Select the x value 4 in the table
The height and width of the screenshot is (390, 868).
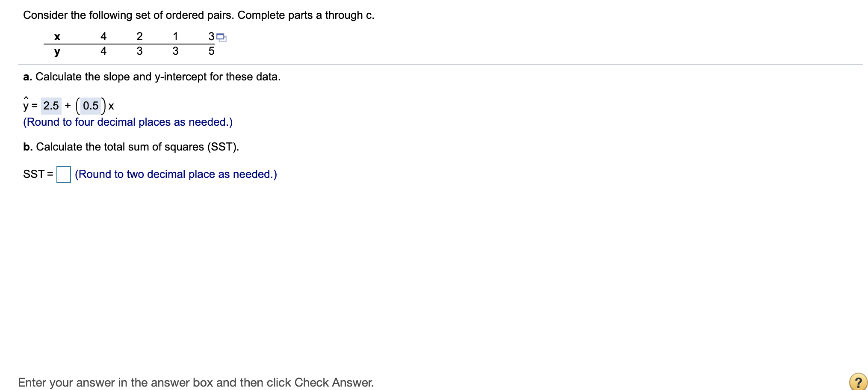click(x=103, y=37)
